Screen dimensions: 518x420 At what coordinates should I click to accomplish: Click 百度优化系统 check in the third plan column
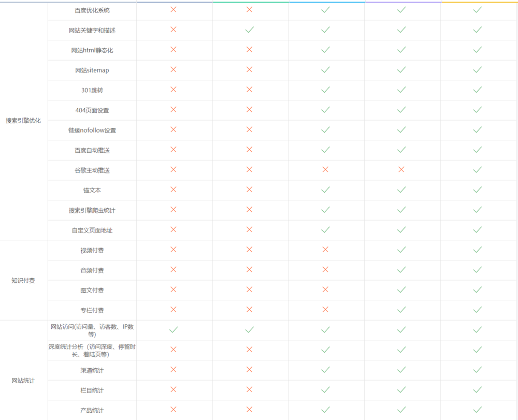tap(325, 10)
